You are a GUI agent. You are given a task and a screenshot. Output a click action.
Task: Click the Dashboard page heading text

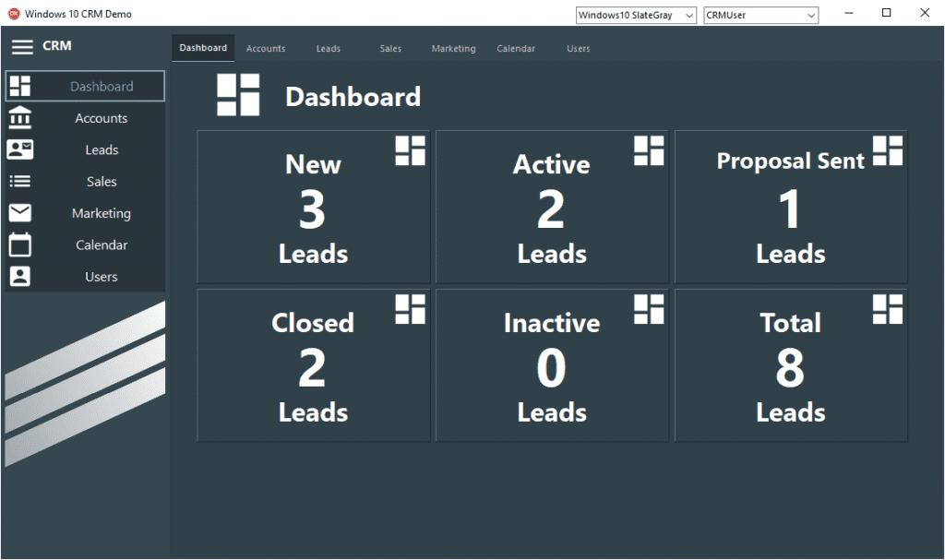click(x=353, y=97)
